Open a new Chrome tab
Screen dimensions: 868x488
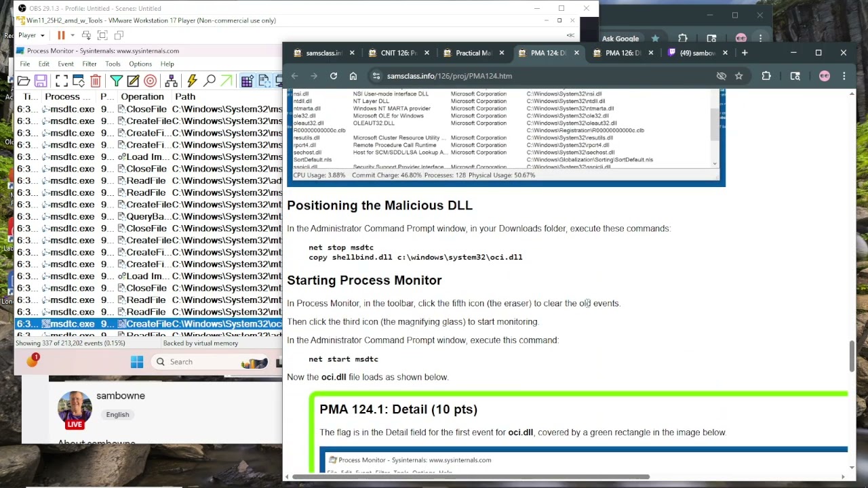pyautogui.click(x=745, y=53)
